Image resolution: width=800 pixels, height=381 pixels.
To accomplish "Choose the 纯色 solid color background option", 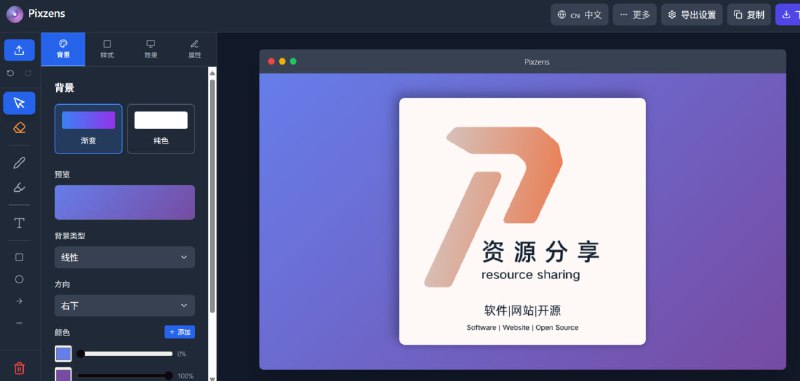I will click(x=161, y=129).
